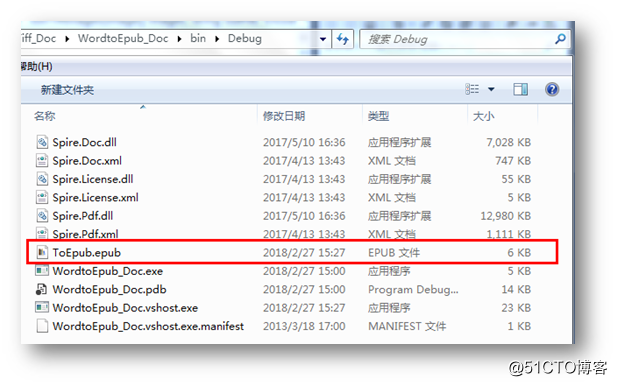The image size is (617, 386).
Task: Click the 747 KB size value
Action: pyautogui.click(x=513, y=161)
